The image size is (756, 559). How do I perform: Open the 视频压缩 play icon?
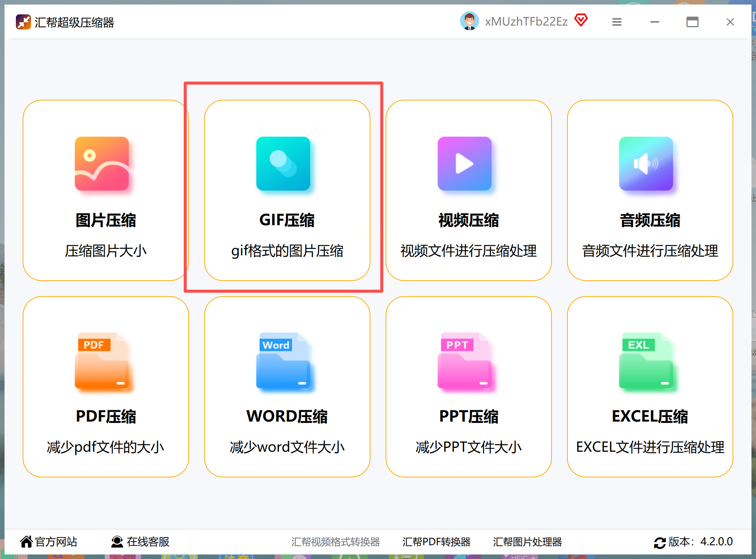pyautogui.click(x=465, y=164)
